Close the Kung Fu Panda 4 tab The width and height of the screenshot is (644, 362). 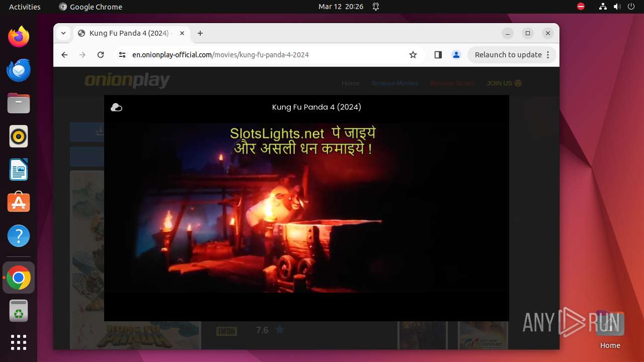coord(182,33)
